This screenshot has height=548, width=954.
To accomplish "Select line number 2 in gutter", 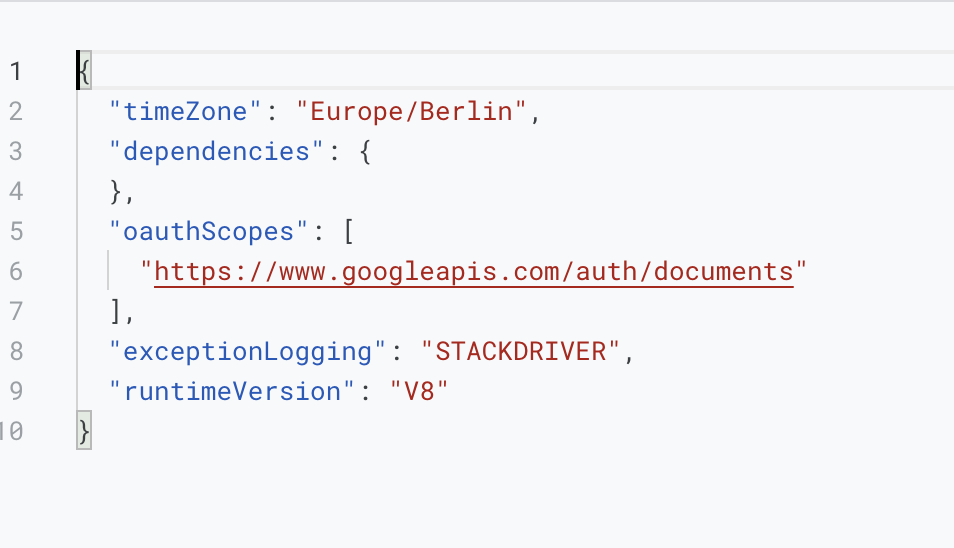I will (x=16, y=111).
